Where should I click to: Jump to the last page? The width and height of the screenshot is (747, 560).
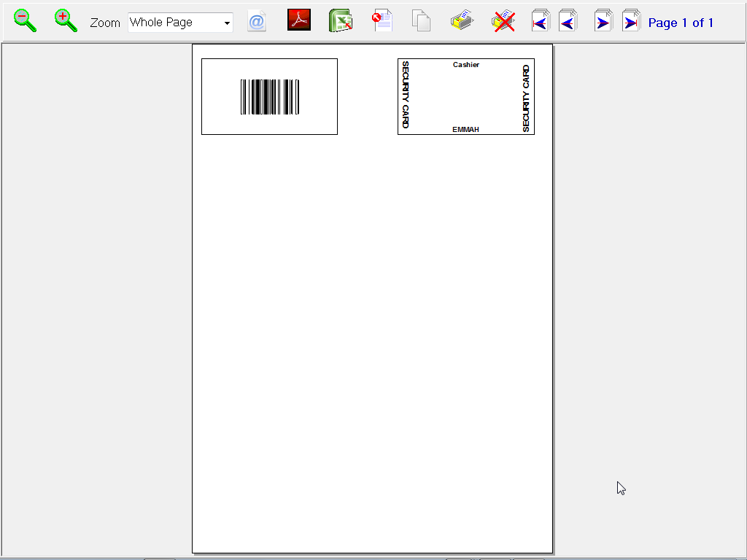coord(631,22)
